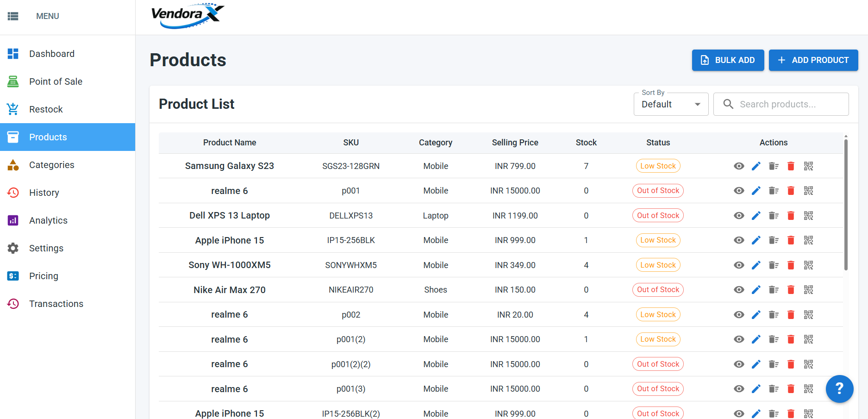
Task: Show QR code for Dell XPS 13 Laptop
Action: pyautogui.click(x=808, y=216)
